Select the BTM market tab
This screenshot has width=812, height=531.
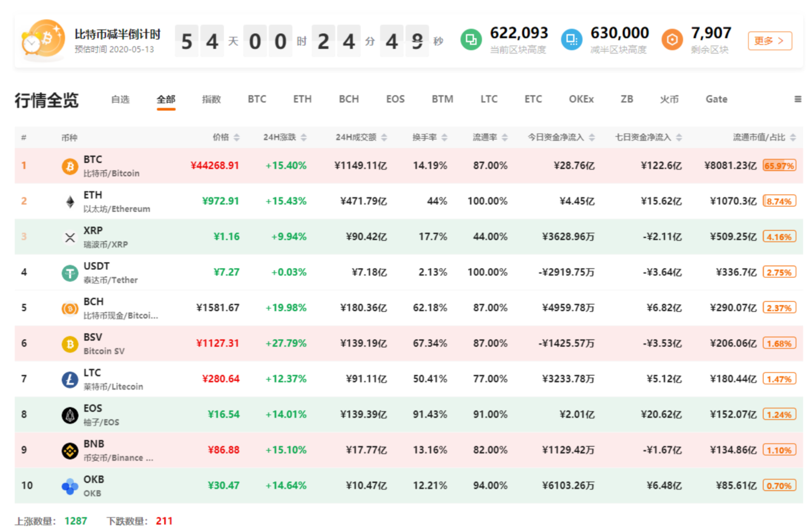(x=443, y=99)
